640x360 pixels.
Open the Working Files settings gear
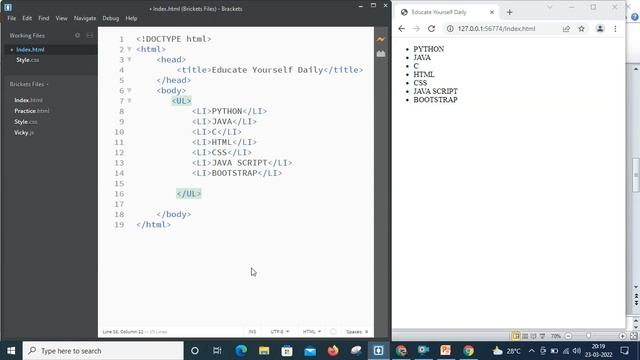(78, 36)
